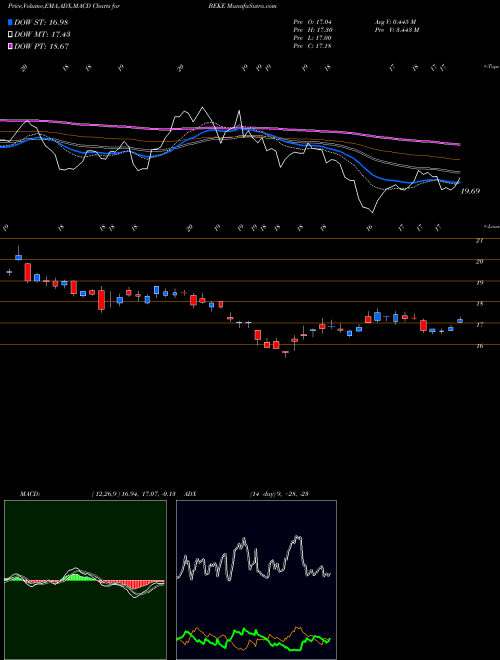Click the MACD values '(12,26,9) 16.94, 17.07, -0.13'
Screen dimensions: 500x660
[133, 494]
